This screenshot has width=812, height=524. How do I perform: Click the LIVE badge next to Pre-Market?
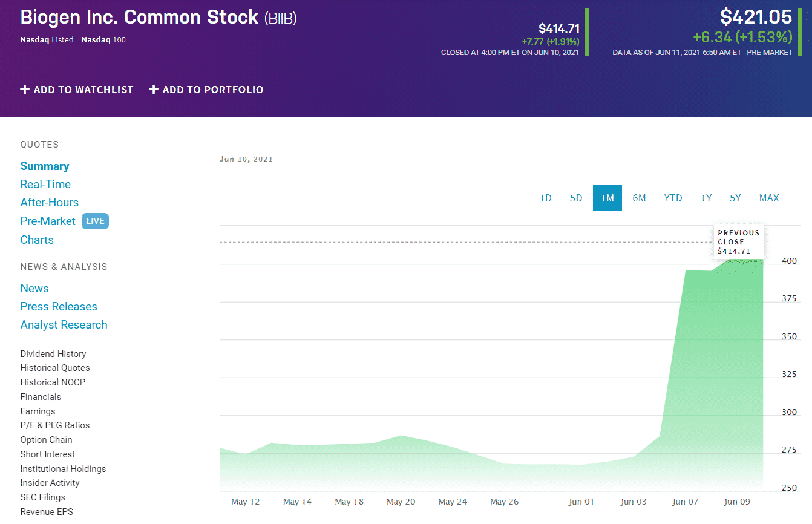click(x=95, y=221)
